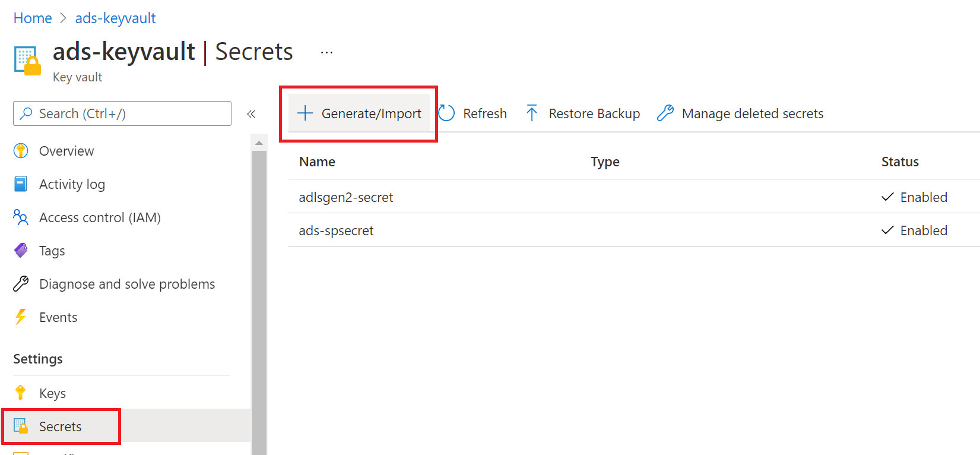980x455 pixels.
Task: Click the Overview key icon in sidebar
Action: (21, 151)
